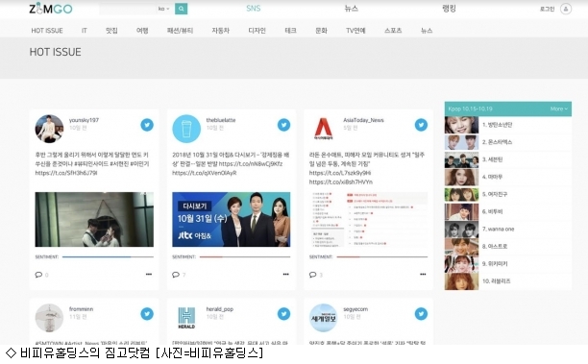Screen dimensions: 588x364
Task: Open more options on AsiaToday_News card
Action: pos(423,274)
